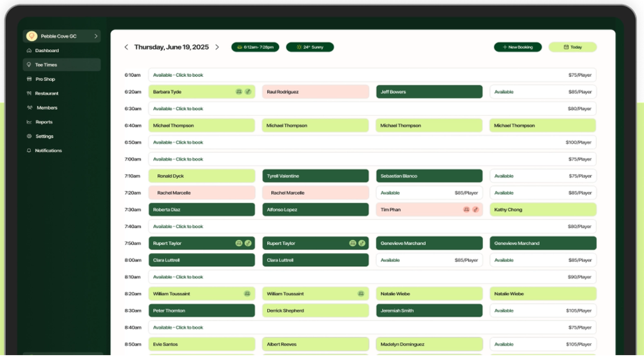Open the Settings gear icon
This screenshot has width=644, height=362.
[29, 136]
